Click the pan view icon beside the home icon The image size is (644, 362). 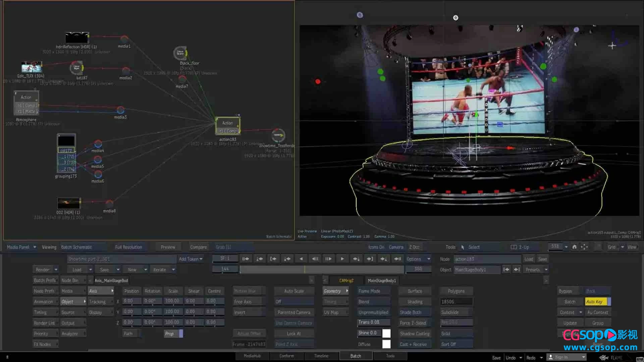point(584,247)
